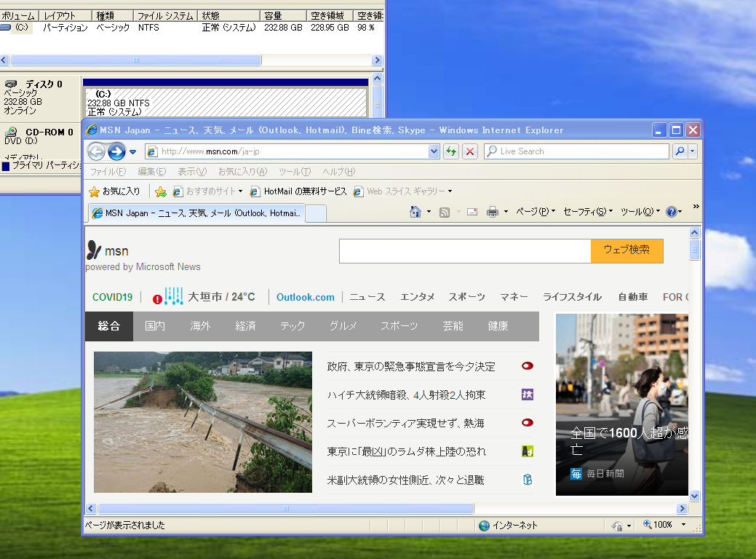Open the ヘルプ(H) menu
This screenshot has height=559, width=756.
click(x=339, y=172)
